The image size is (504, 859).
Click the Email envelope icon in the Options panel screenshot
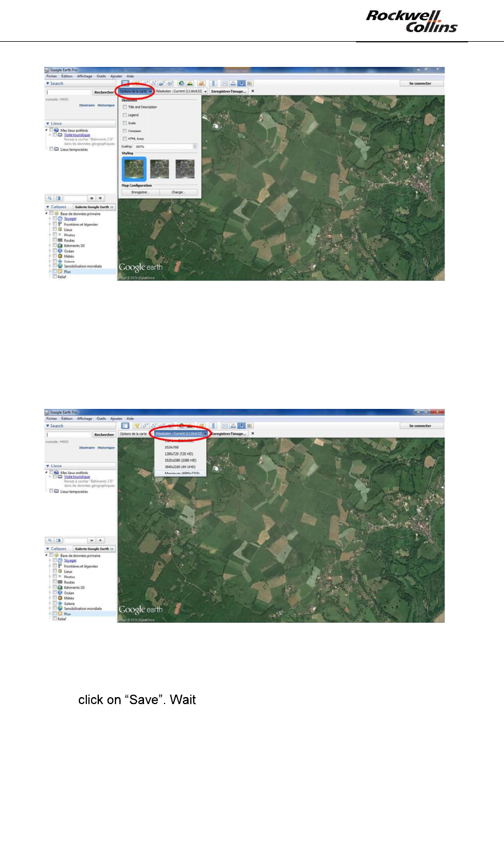click(x=225, y=83)
